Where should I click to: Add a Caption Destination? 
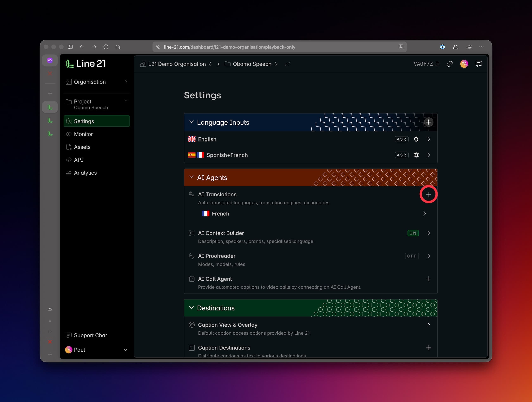pyautogui.click(x=428, y=348)
